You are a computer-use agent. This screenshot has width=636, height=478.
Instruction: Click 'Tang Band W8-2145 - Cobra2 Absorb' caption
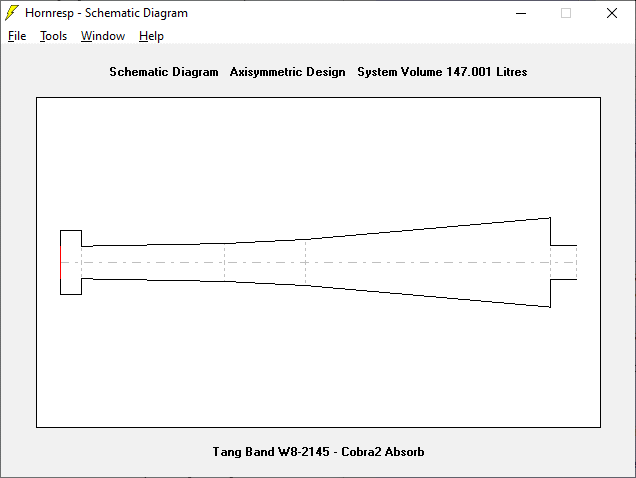click(x=318, y=452)
